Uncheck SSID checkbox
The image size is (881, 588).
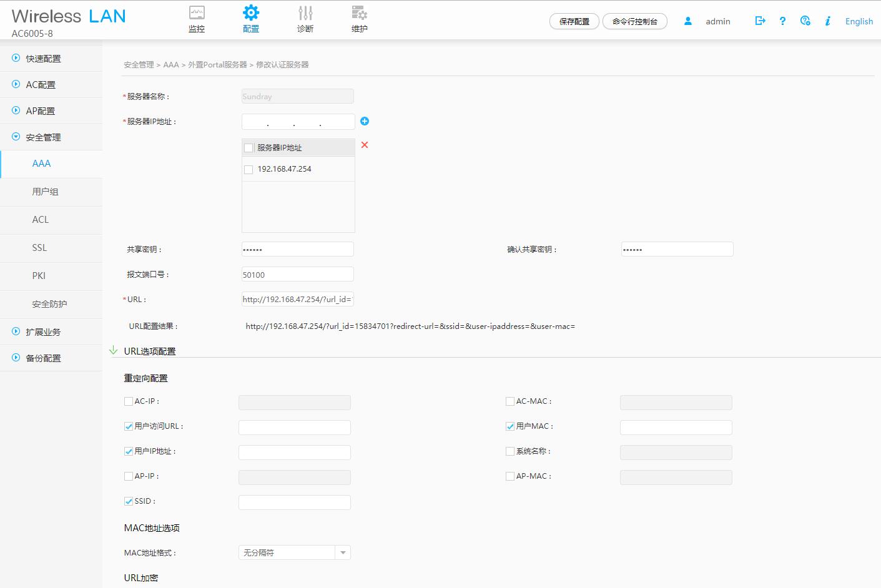[x=129, y=501]
